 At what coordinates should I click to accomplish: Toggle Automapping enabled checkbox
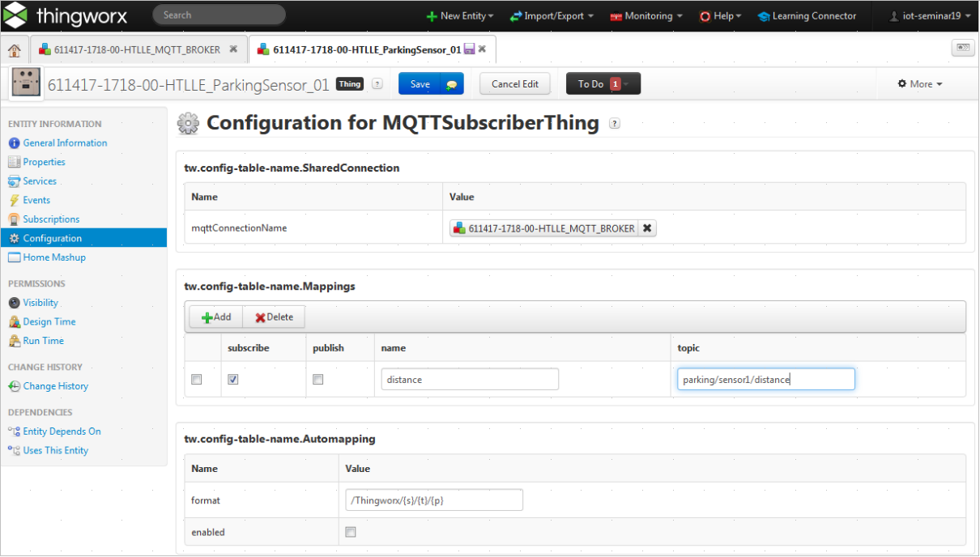(351, 533)
